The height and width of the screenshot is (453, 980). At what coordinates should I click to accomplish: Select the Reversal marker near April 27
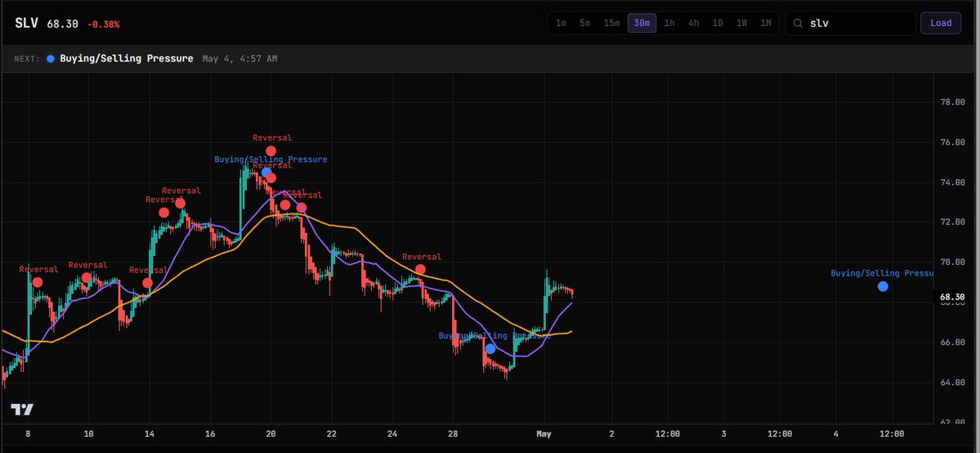pos(421,270)
